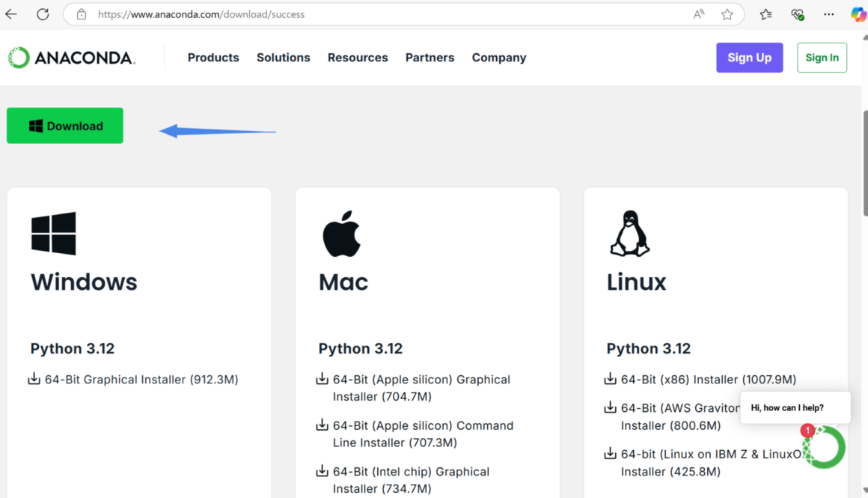Viewport: 868px width, 498px height.
Task: Open the browser essentials heart icon
Action: pos(797,14)
